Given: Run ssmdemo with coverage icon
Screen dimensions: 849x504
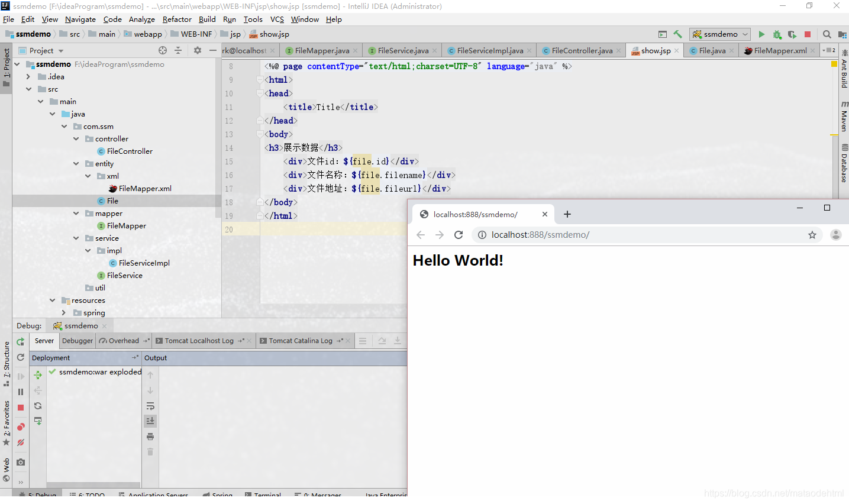Looking at the screenshot, I should [x=792, y=34].
